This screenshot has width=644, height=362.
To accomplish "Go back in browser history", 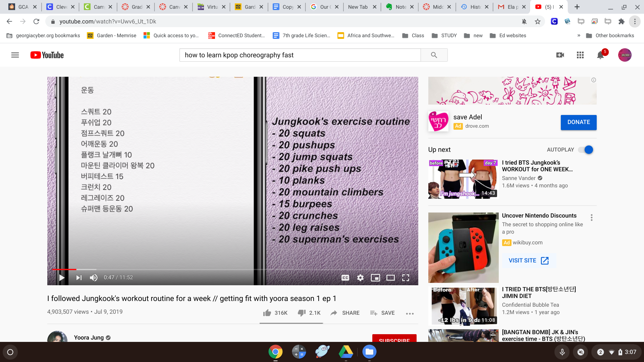I will pos(9,21).
